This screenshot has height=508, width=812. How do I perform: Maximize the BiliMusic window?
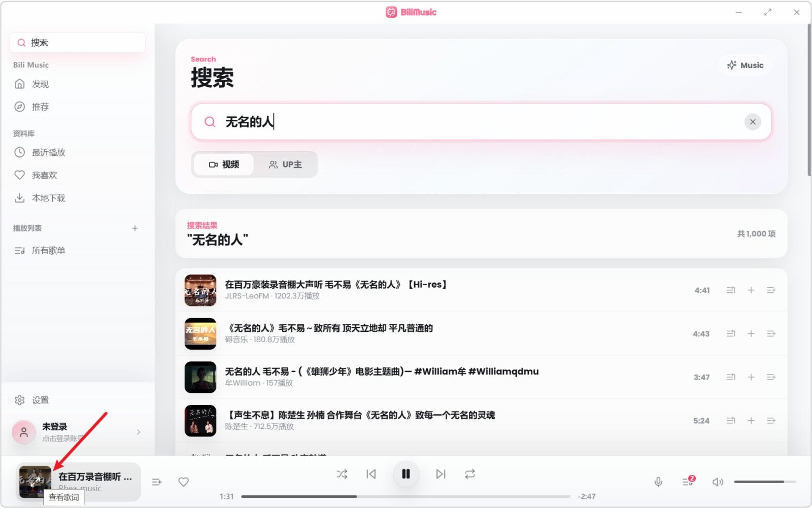coord(767,12)
